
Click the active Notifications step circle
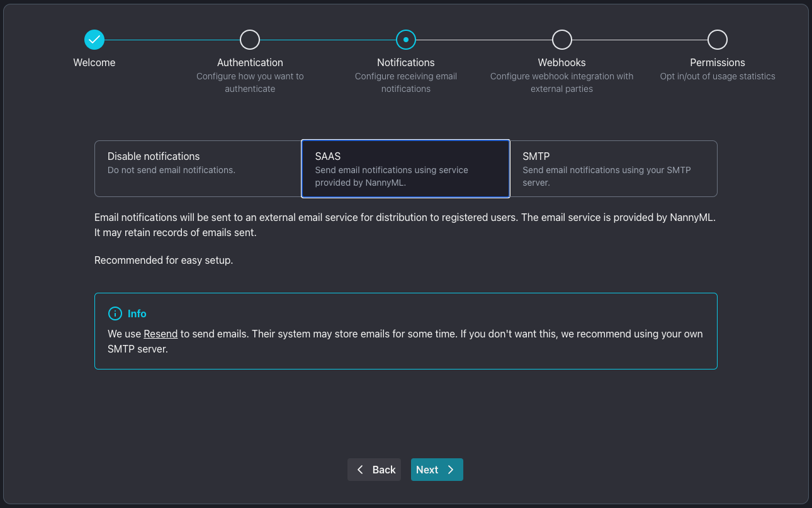[x=406, y=40]
